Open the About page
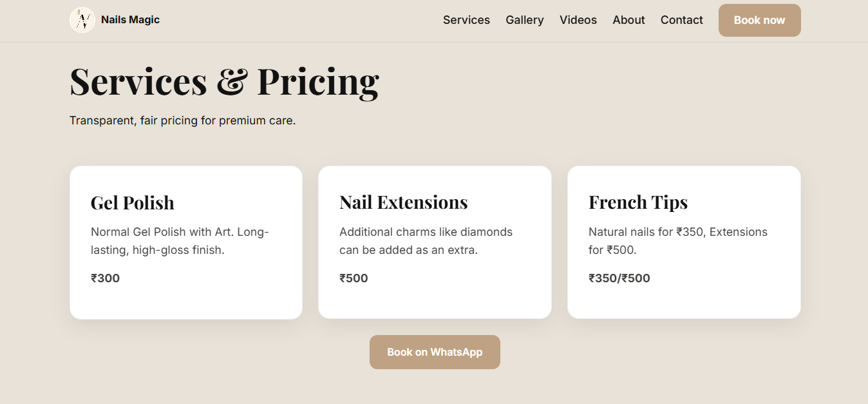 (628, 20)
